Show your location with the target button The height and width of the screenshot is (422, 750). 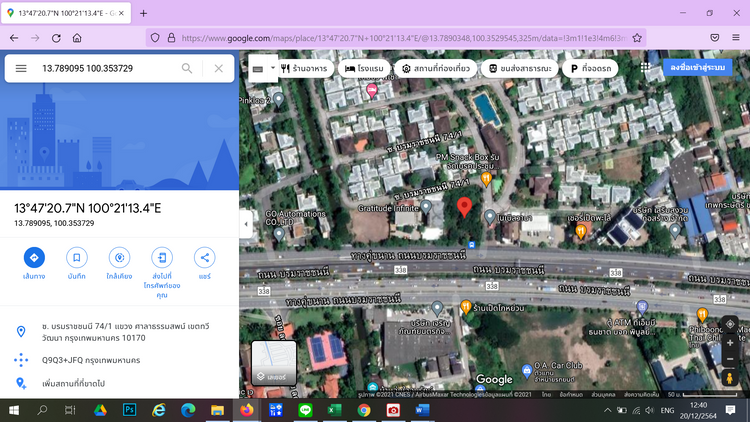[730, 324]
